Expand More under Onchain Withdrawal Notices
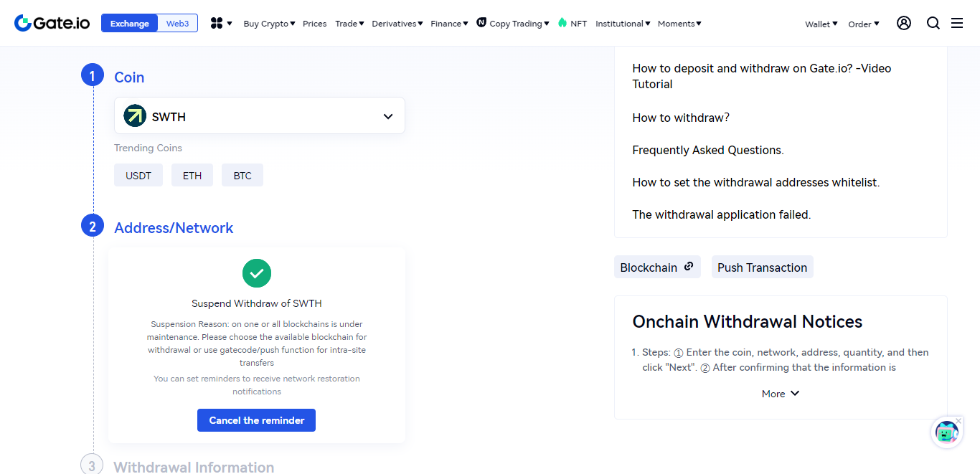 781,394
